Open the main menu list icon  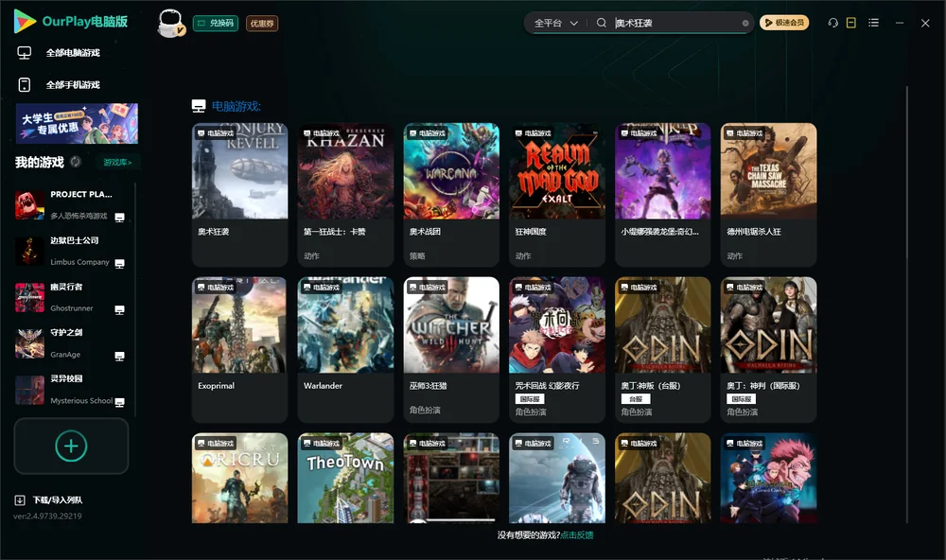click(873, 23)
